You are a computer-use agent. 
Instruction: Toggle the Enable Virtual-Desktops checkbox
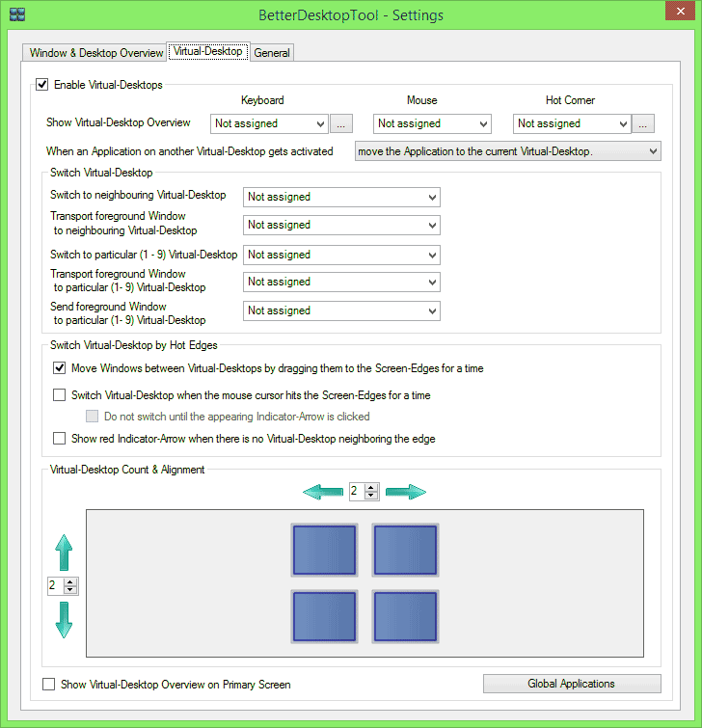[x=42, y=85]
